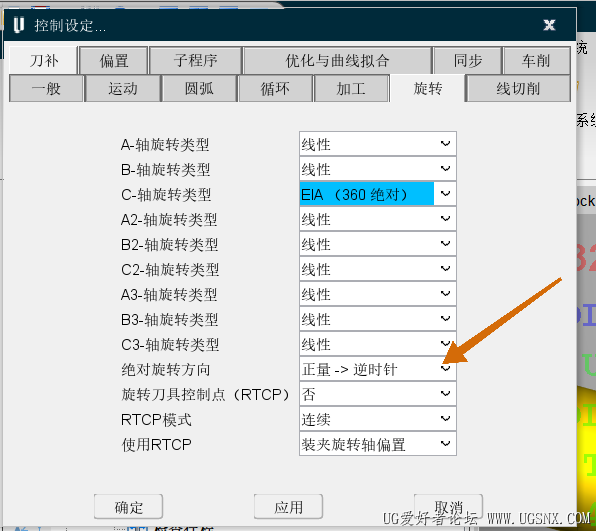Open the 线切削 tab

(x=518, y=89)
